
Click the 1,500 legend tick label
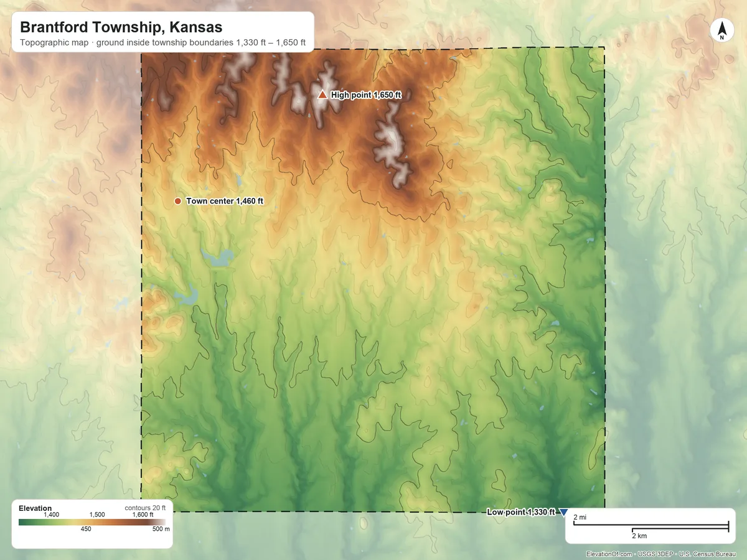click(x=97, y=515)
